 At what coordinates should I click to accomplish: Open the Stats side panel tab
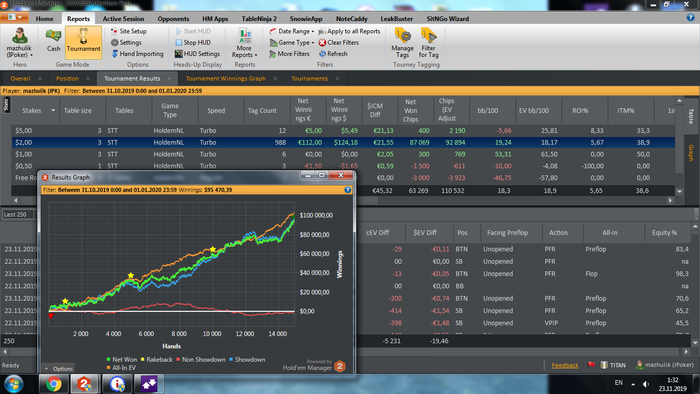[6, 105]
